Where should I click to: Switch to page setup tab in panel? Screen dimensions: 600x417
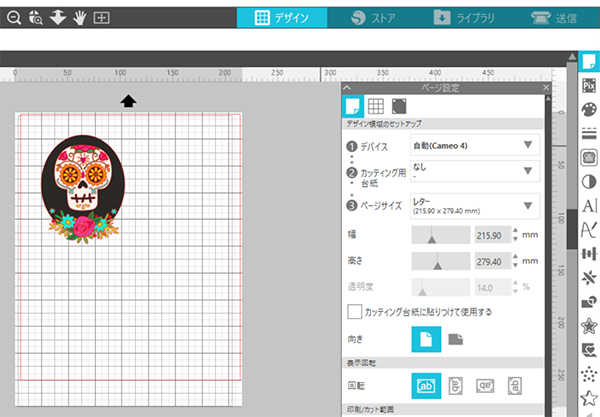click(352, 106)
